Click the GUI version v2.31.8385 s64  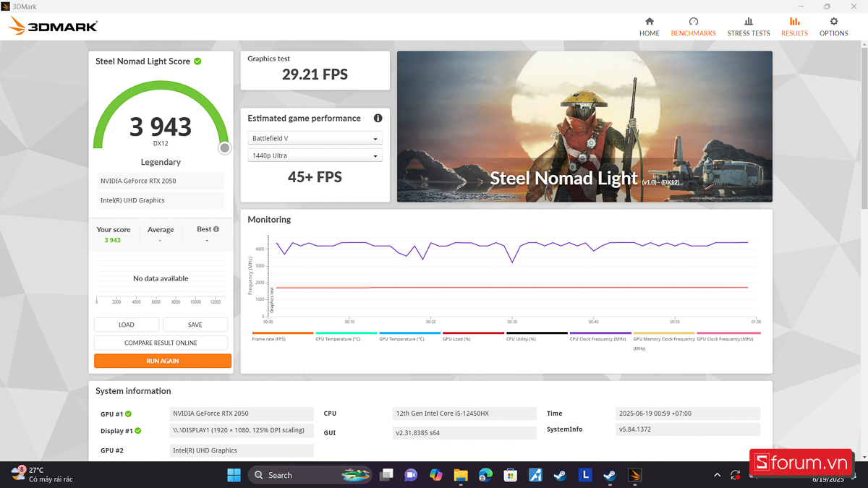click(464, 433)
